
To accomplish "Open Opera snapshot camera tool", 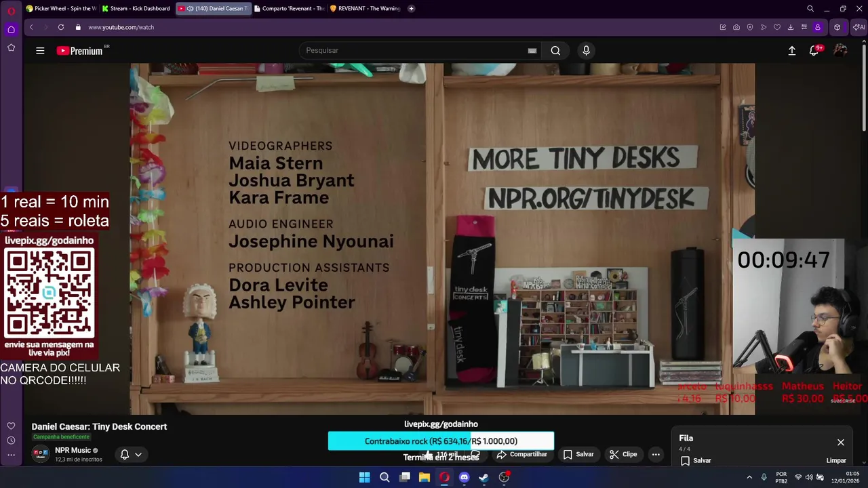I will coord(736,27).
